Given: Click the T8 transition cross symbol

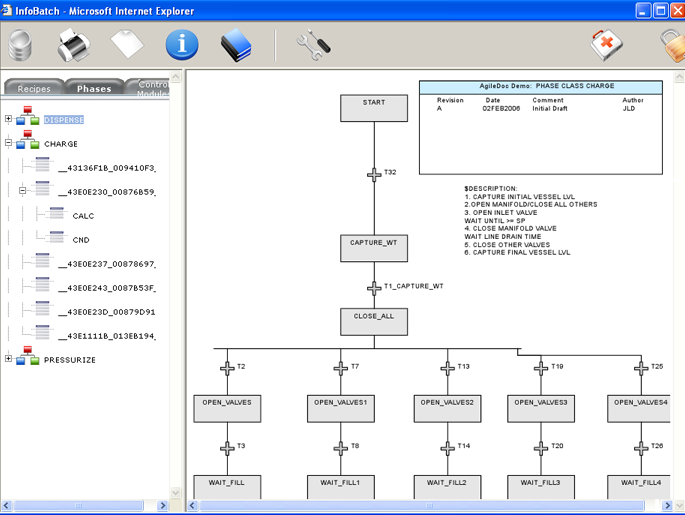Looking at the screenshot, I should 341,448.
